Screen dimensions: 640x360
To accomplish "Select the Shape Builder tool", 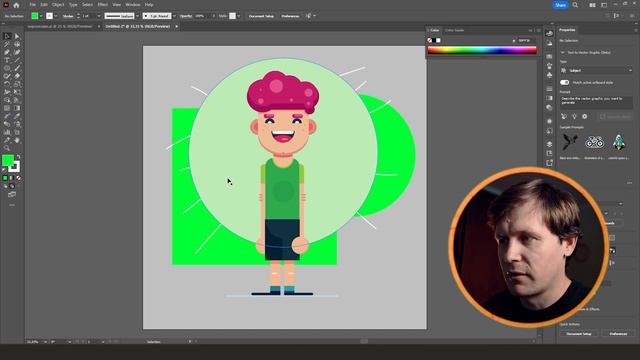I will [x=7, y=100].
